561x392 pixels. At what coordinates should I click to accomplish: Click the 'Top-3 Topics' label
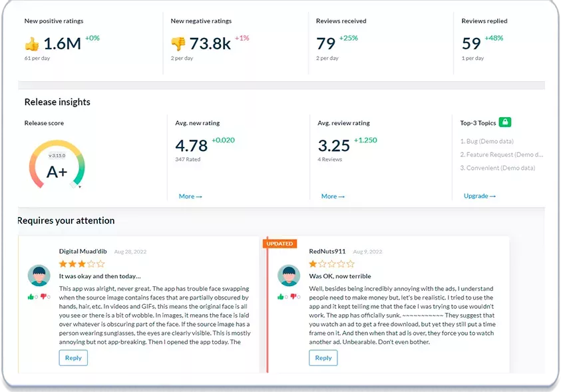tap(478, 123)
